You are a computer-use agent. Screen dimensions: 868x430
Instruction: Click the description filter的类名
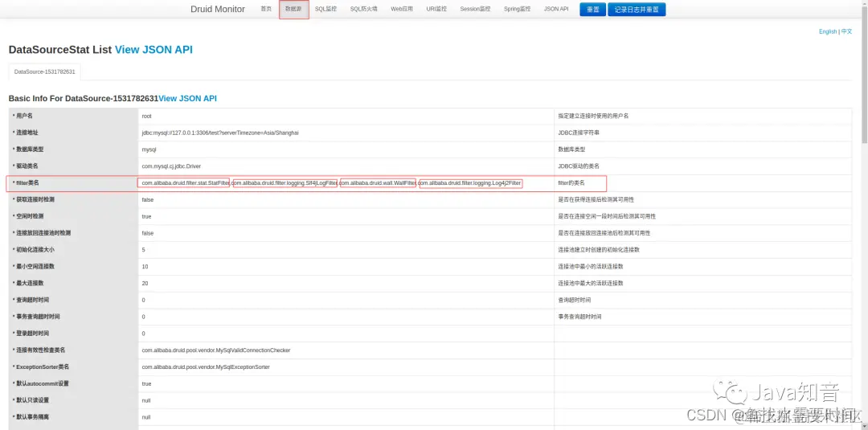tap(571, 182)
